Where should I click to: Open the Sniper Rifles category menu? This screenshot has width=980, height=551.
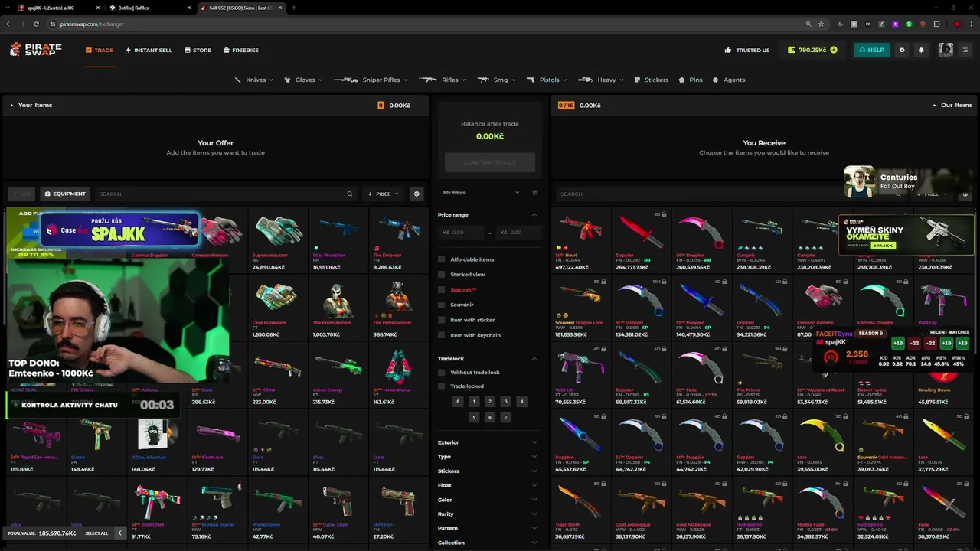pos(371,80)
